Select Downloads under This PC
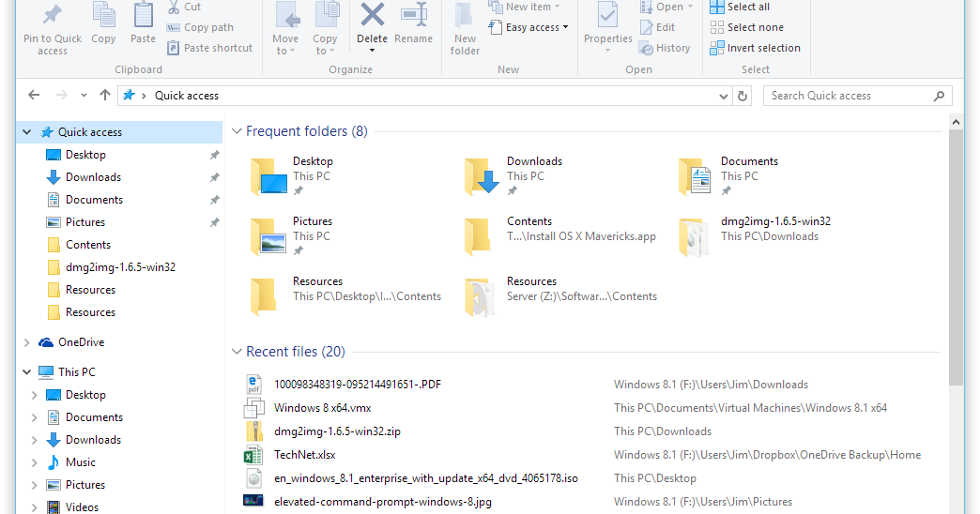 (x=93, y=440)
